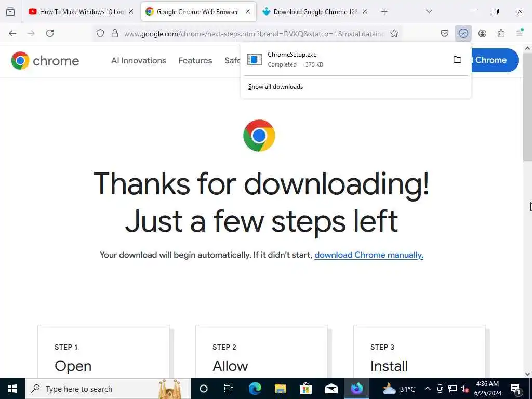Screen dimensions: 532x399
Task: Click the blue Download Chrome button
Action: click(495, 60)
